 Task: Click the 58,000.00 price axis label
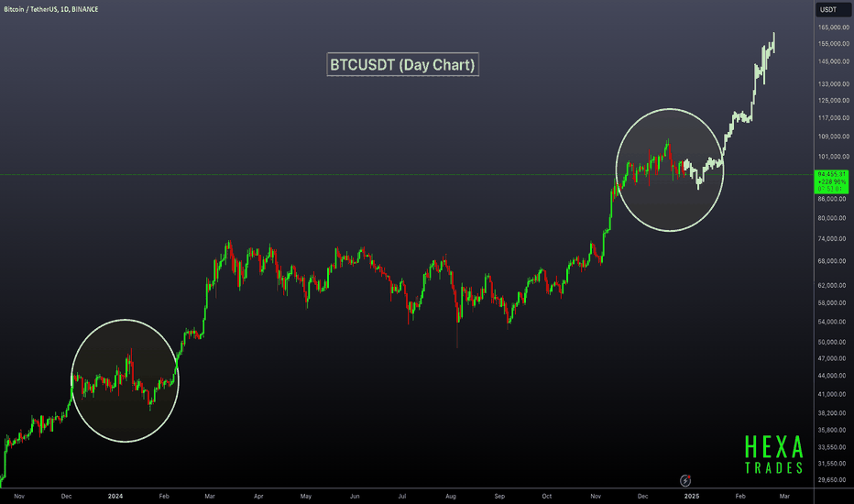pyautogui.click(x=833, y=303)
